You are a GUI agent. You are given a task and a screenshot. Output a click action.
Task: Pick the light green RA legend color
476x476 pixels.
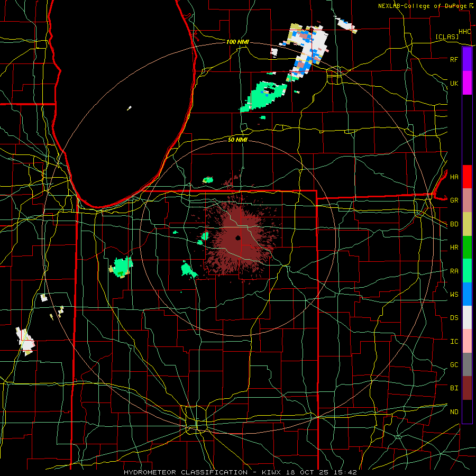[x=467, y=271]
